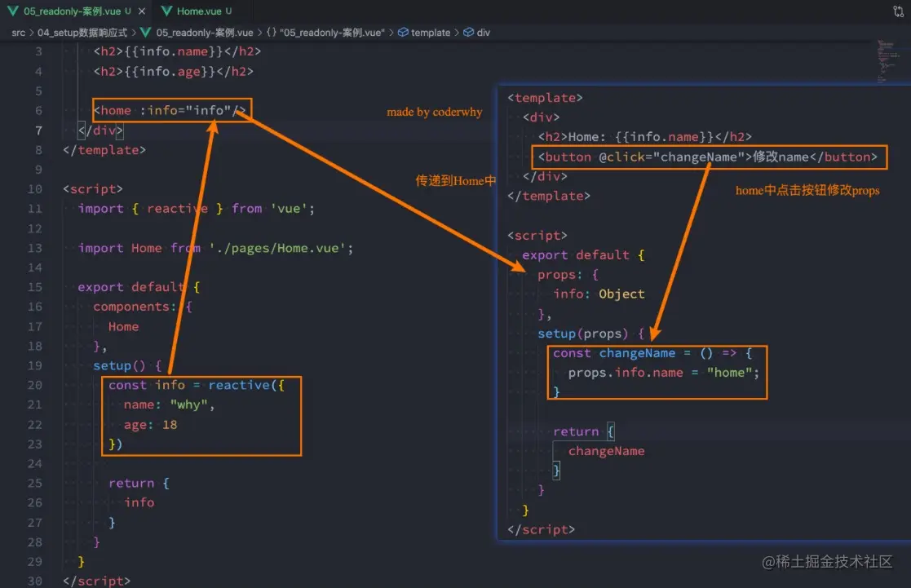Viewport: 911px width, 588px height.
Task: Click the reactive import on line 11
Action: tap(177, 208)
